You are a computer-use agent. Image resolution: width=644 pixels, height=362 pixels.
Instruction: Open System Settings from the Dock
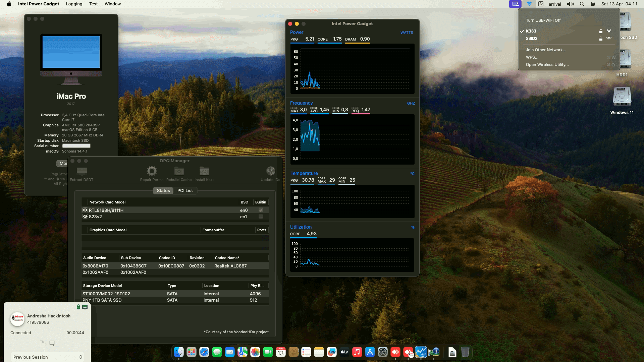pos(383,352)
